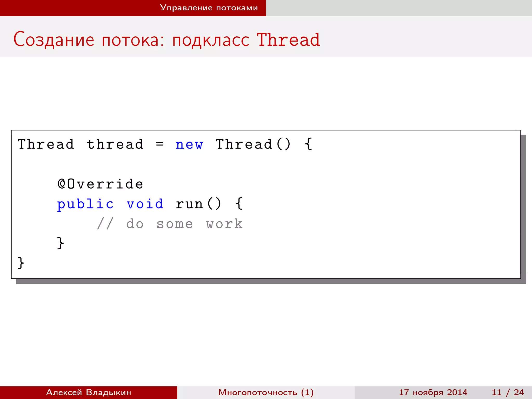Click the blue 'public' keyword

pyautogui.click(x=85, y=204)
